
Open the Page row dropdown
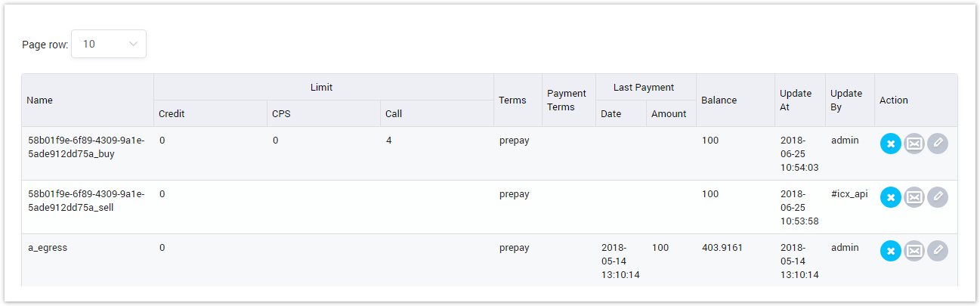pos(108,44)
